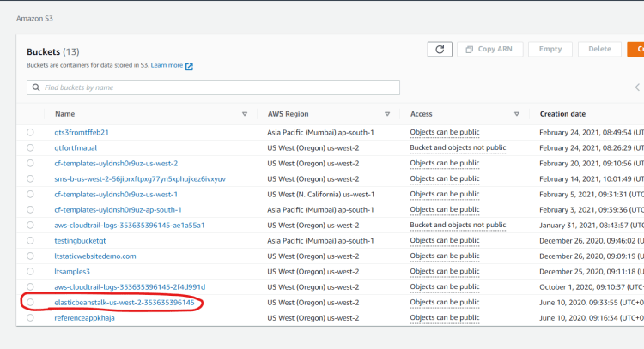Click creation date of referenceappkhaja row
Screen dimensions: 644x349
pos(592,318)
